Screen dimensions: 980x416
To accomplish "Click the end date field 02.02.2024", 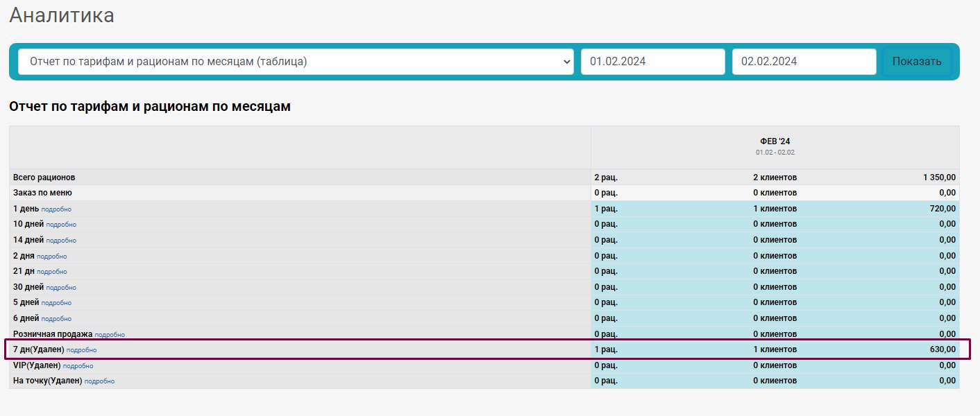I will coord(804,62).
